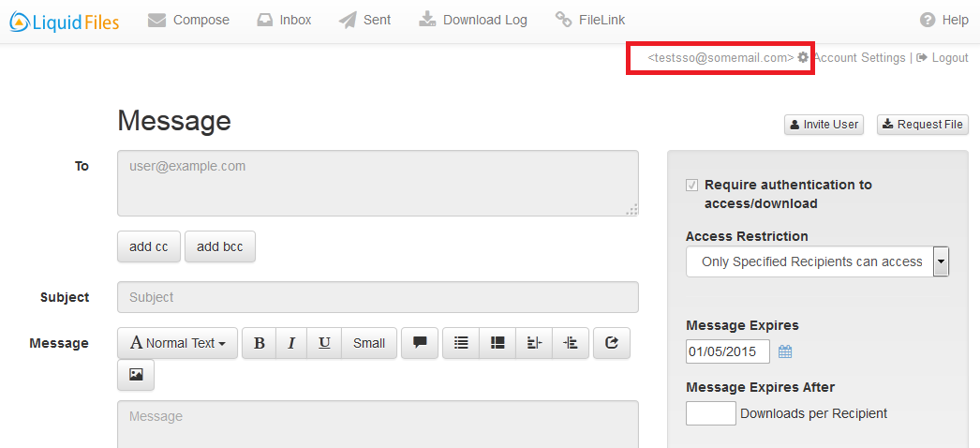980x448 pixels.
Task: Log out via the Logout link
Action: coord(943,57)
